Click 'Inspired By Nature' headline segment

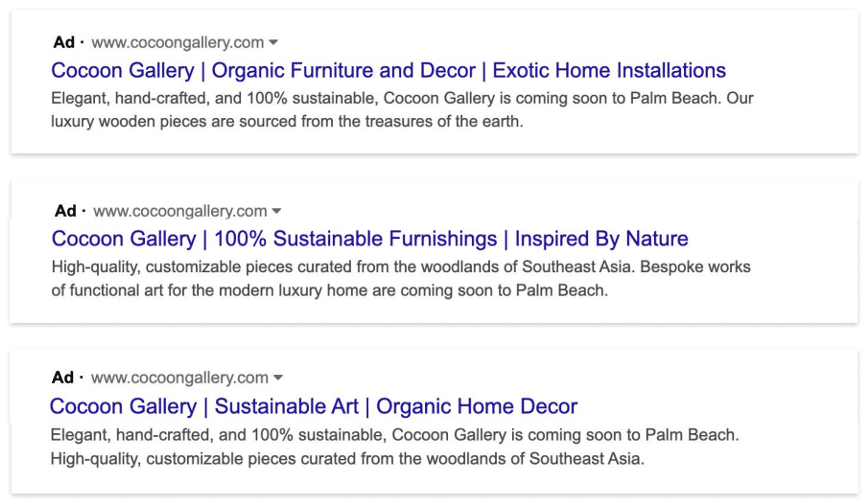601,238
